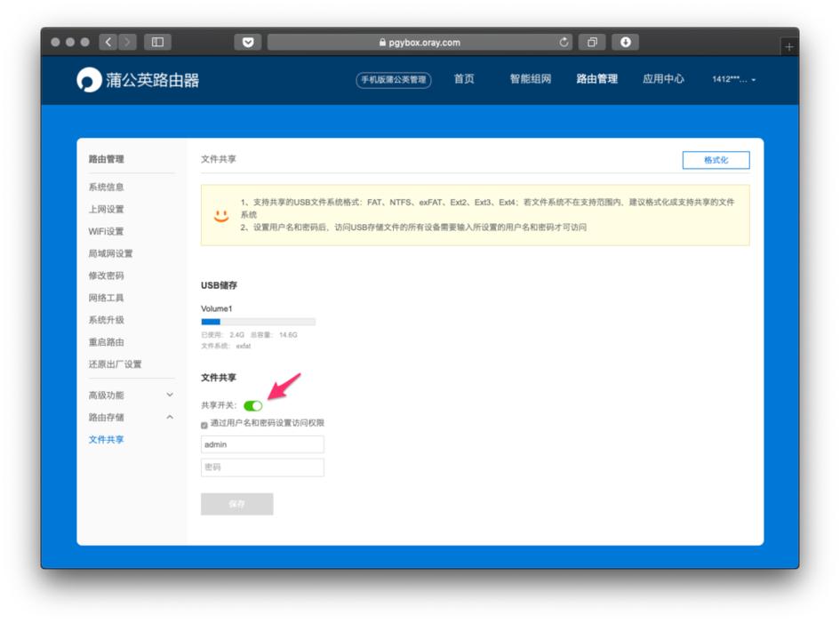Image resolution: width=840 pixels, height=623 pixels.
Task: Click the USB储存 section heading
Action: [x=219, y=285]
